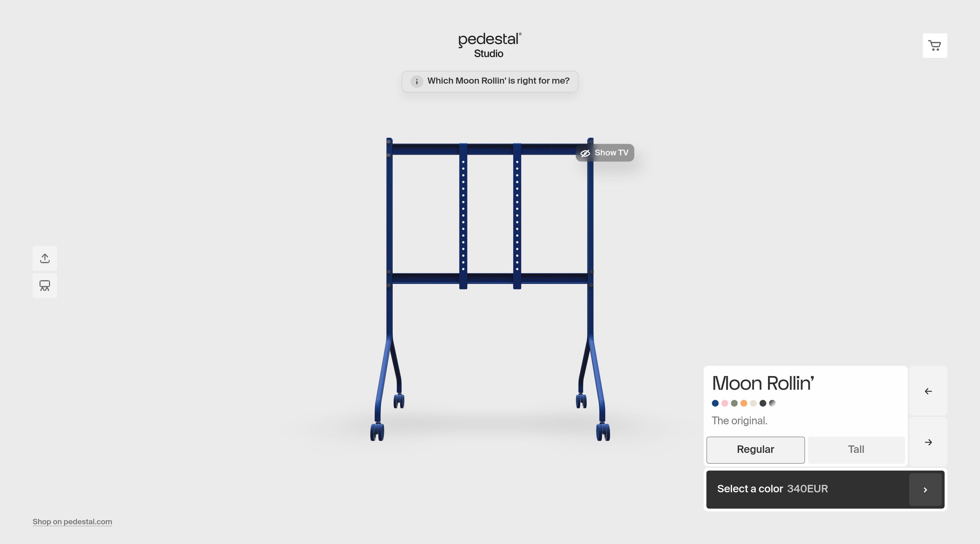Screen dimensions: 980x544
Task: Pick the pink color dot
Action: (725, 403)
